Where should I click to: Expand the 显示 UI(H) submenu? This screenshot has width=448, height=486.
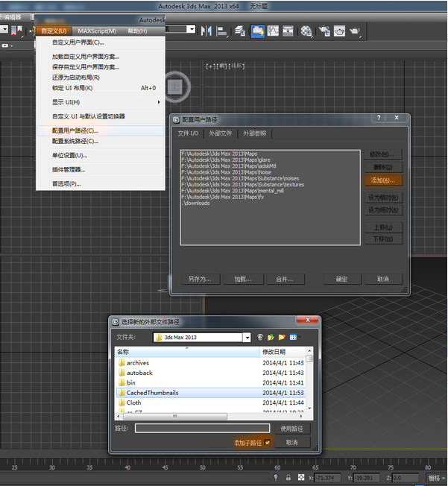(x=101, y=102)
